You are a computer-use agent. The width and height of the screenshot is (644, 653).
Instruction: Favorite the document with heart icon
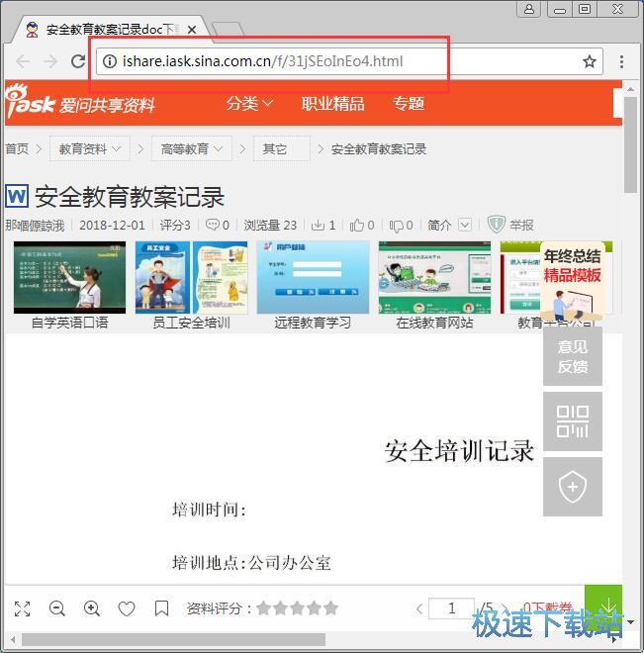(x=127, y=608)
